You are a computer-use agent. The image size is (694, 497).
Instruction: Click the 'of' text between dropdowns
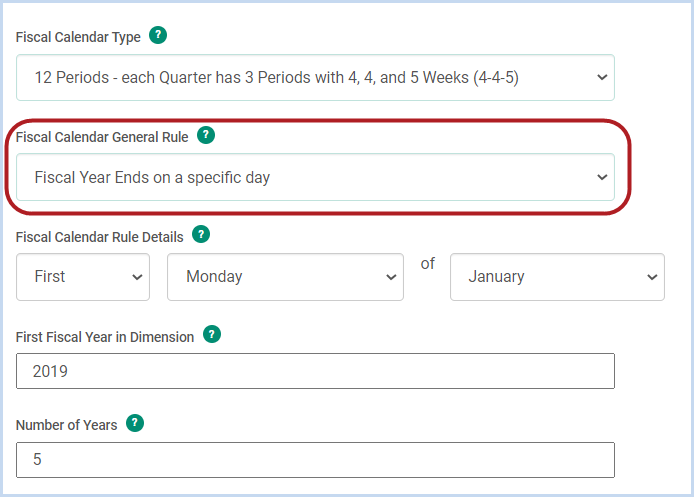coord(428,263)
